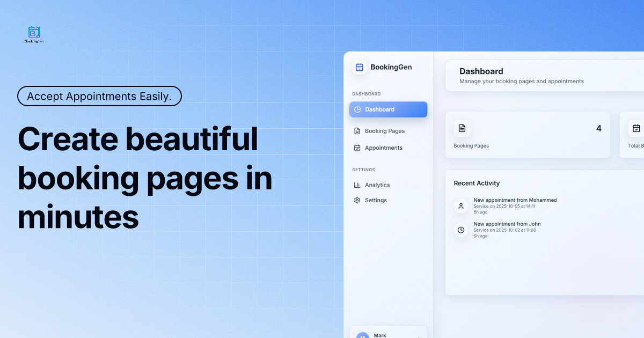Image resolution: width=644 pixels, height=338 pixels.
Task: Click the count "4" on the Booking Pages card
Action: point(599,128)
